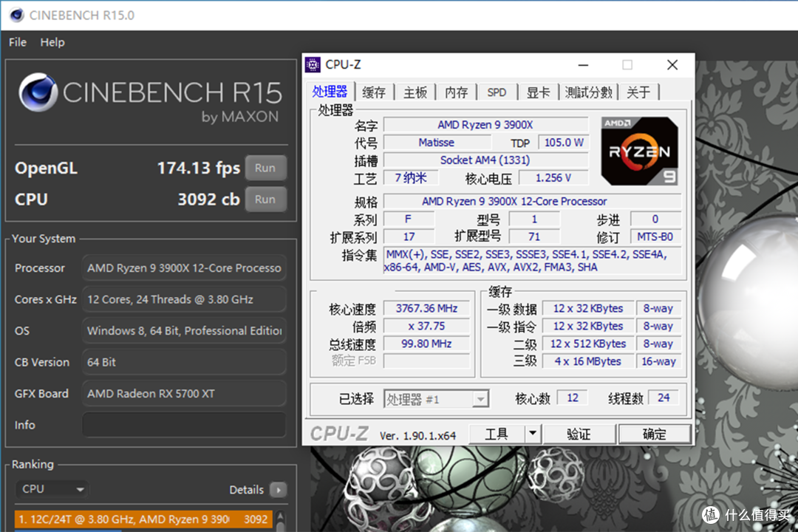
Task: Click the 修订 value MTS-B0
Action: (655, 236)
